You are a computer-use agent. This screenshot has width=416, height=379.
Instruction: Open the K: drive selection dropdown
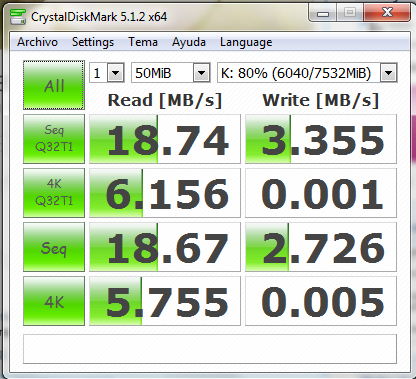pos(307,72)
